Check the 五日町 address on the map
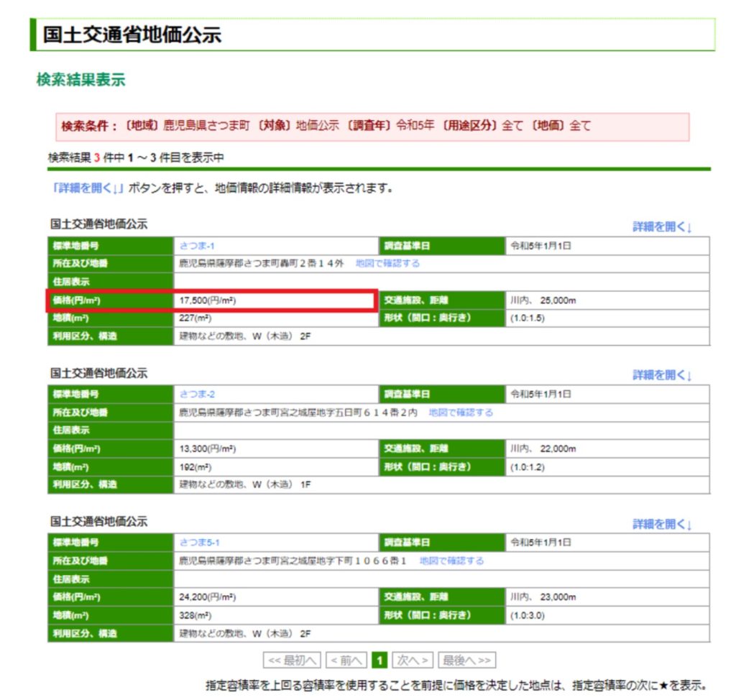 click(461, 413)
